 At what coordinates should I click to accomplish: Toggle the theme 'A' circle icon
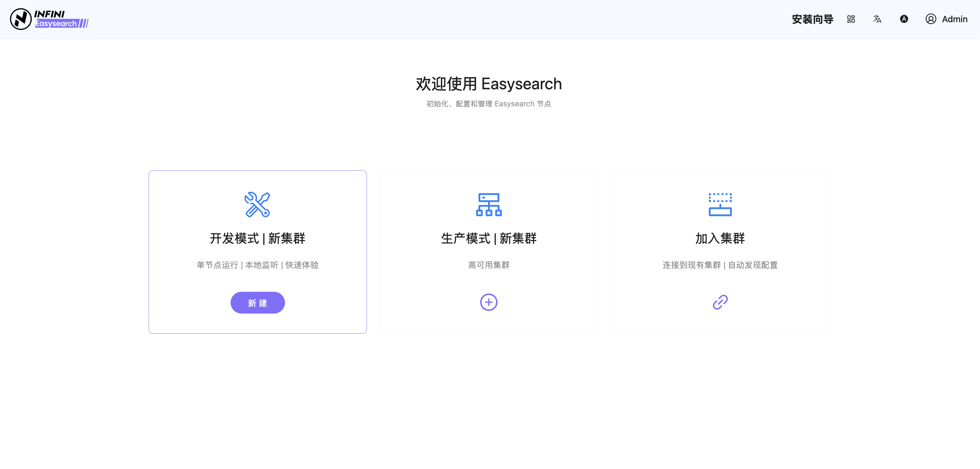(x=904, y=19)
